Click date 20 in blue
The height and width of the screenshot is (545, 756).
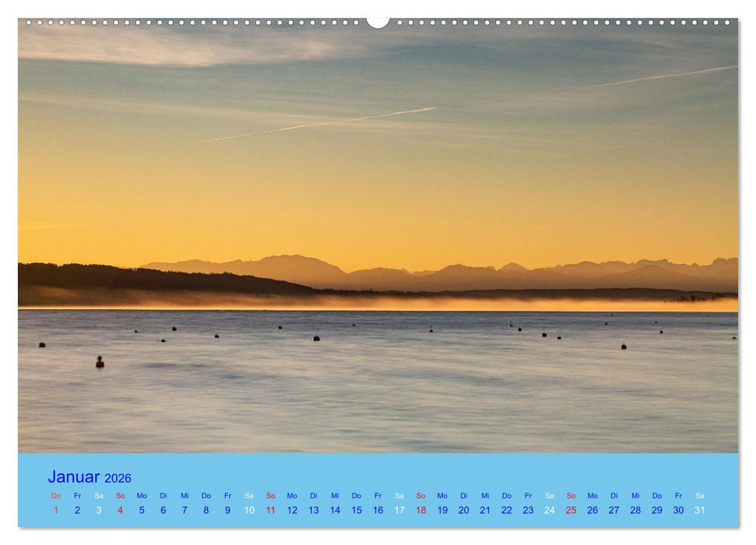click(x=464, y=508)
